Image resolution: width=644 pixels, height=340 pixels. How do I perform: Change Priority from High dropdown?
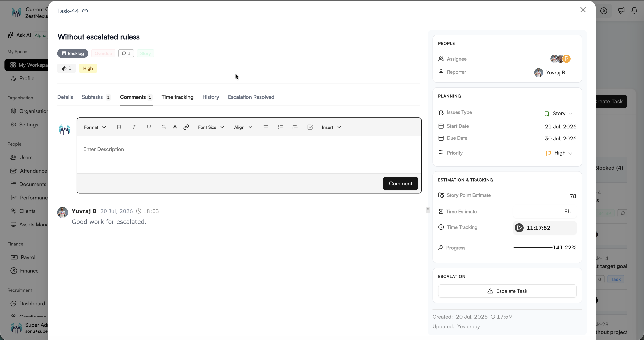coord(559,153)
